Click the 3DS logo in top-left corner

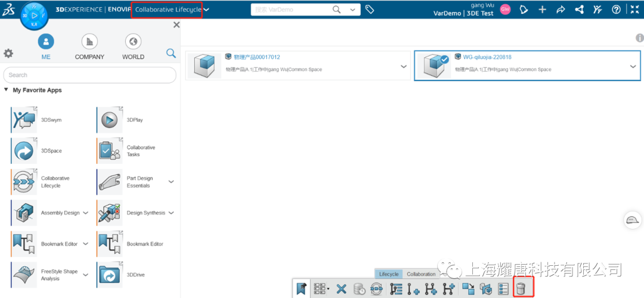8,10
